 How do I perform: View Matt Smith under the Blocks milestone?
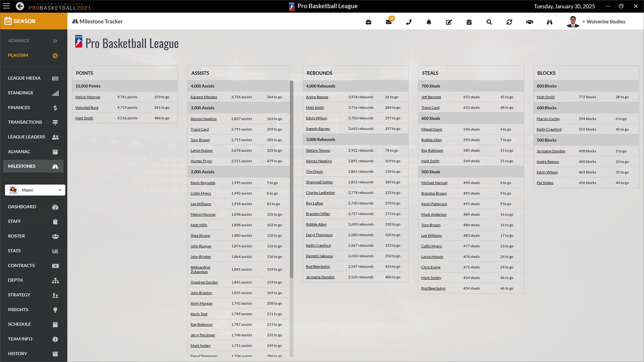coord(545,97)
